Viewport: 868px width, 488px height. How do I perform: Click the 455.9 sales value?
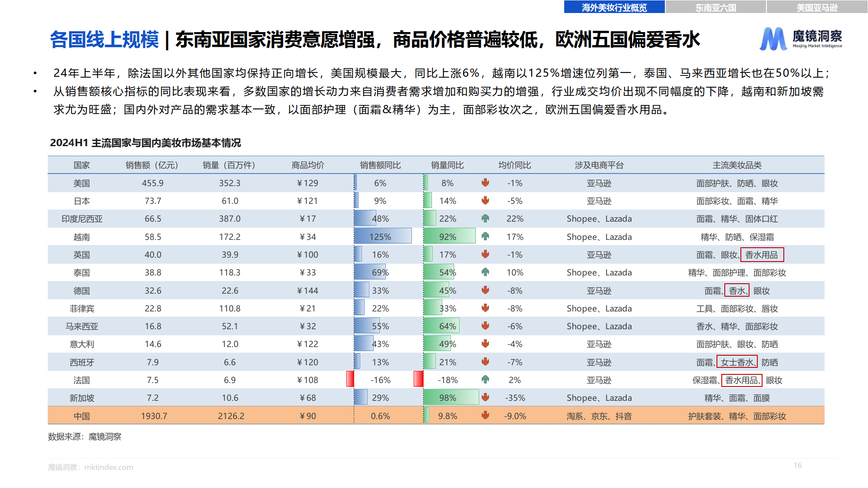[x=153, y=183]
